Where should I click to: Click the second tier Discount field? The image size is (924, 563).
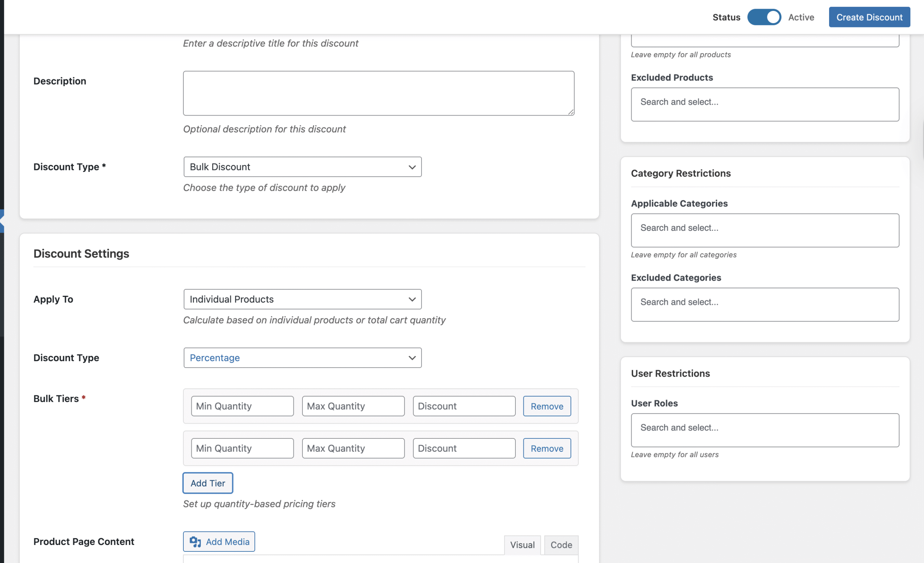click(464, 449)
